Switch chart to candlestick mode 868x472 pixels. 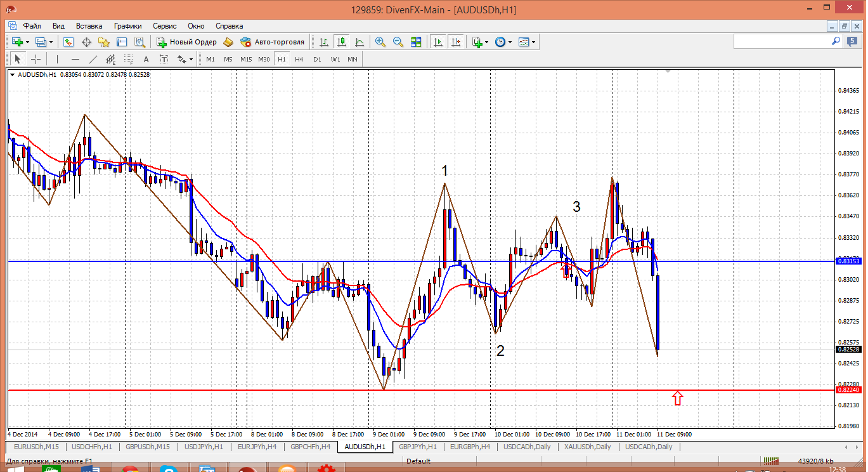(x=342, y=42)
